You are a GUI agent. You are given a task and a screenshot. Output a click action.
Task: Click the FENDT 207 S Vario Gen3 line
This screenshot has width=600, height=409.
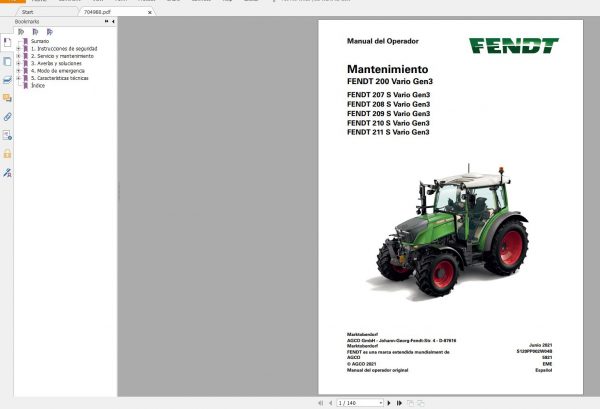tap(388, 95)
